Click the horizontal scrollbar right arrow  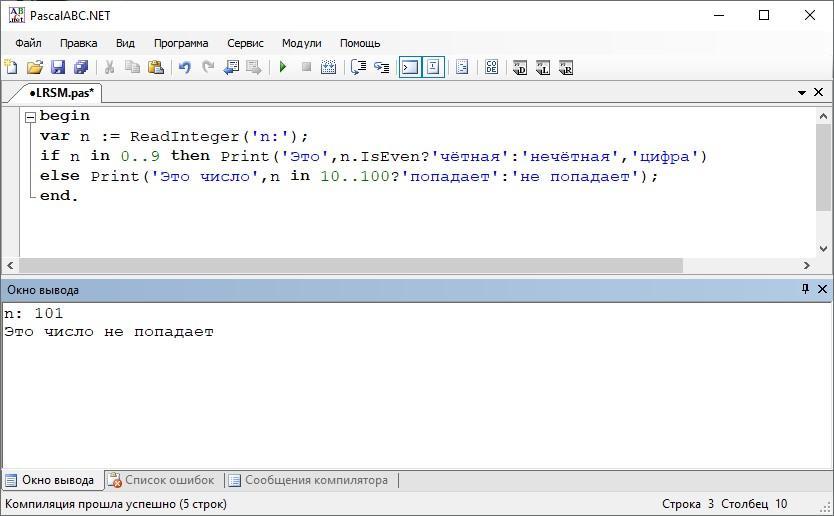pyautogui.click(x=807, y=265)
